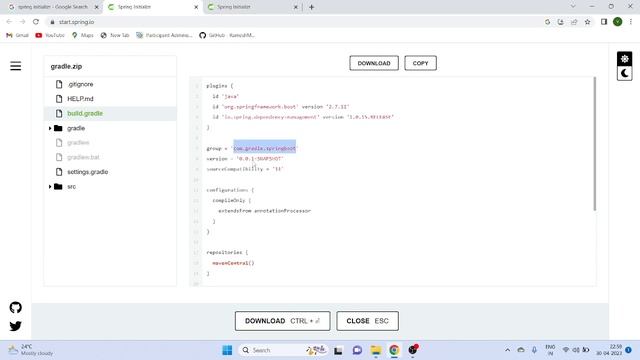This screenshot has height=360, width=640.
Task: Open the GitHub bookmark in bookmarks bar
Action: point(227,35)
